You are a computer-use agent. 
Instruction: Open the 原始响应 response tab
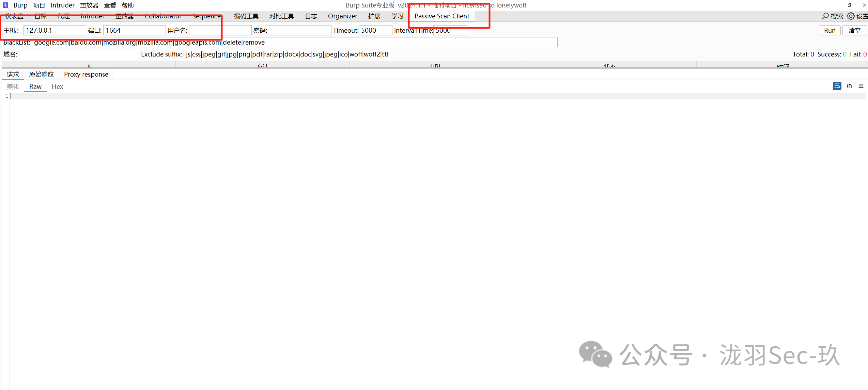pyautogui.click(x=41, y=74)
